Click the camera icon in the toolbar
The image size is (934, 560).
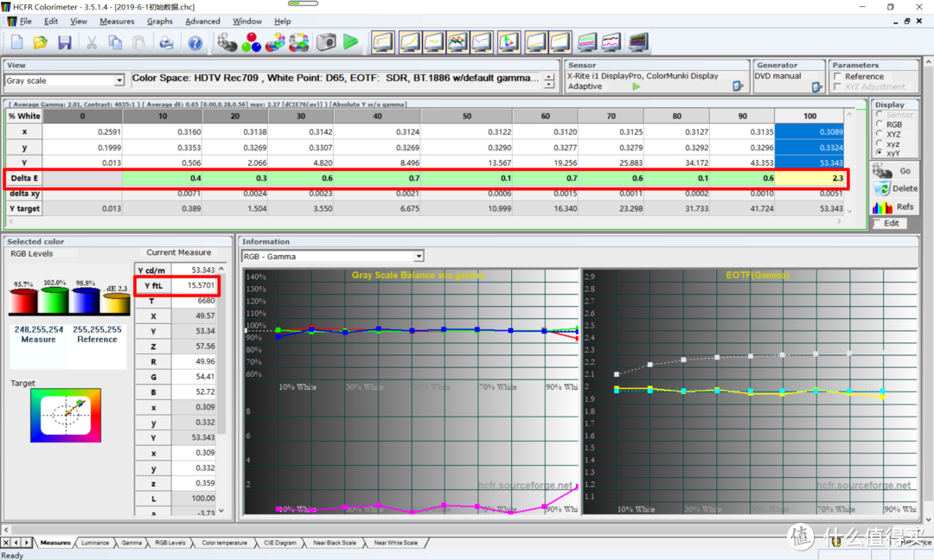[325, 42]
